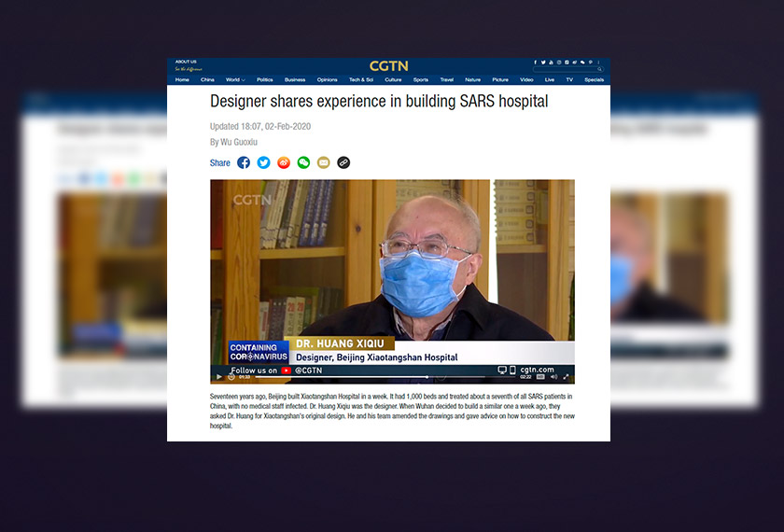Mute the video volume
Viewport: 784px width, 532px height.
coord(553,376)
